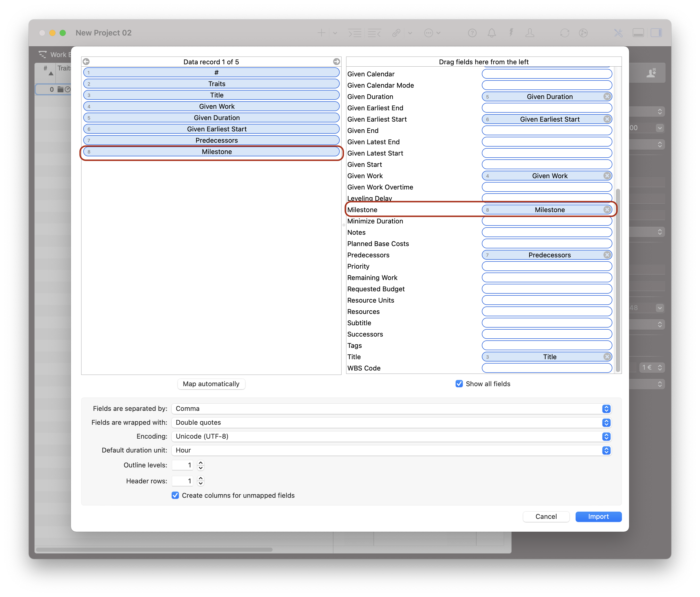Click the link toolbar icon
700x597 pixels.
(396, 33)
